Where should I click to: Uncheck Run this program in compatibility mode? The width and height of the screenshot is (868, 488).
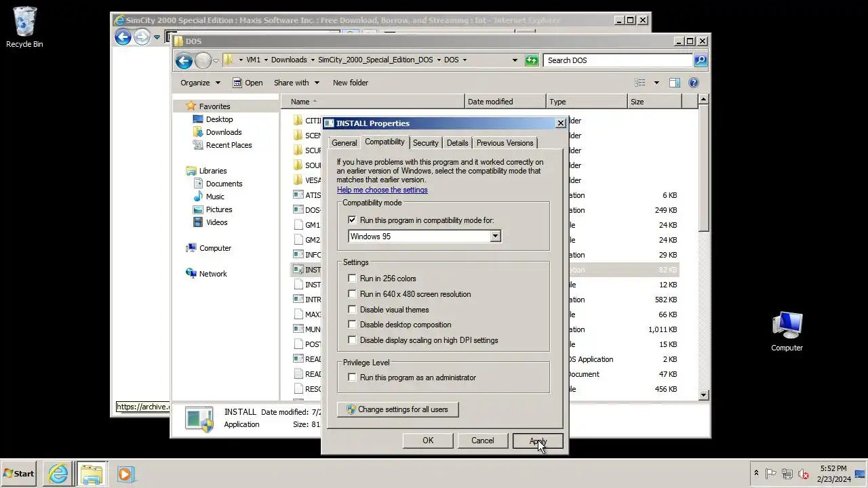click(x=352, y=220)
